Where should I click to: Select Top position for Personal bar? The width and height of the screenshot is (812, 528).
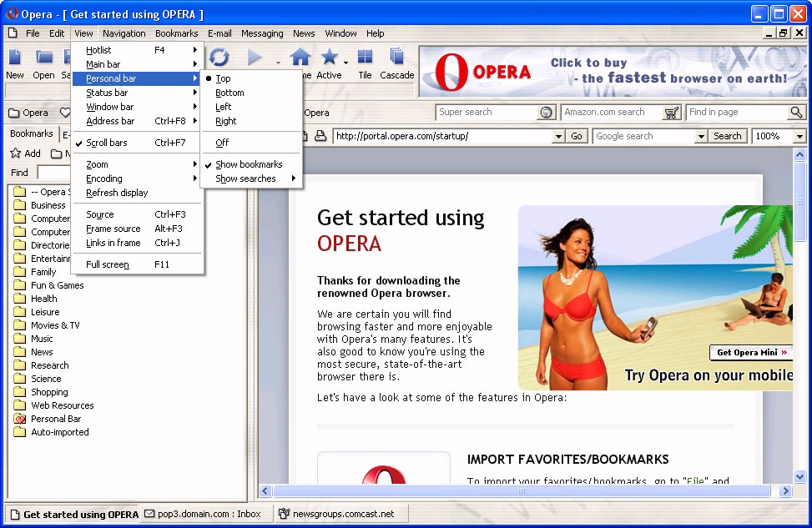(x=251, y=78)
